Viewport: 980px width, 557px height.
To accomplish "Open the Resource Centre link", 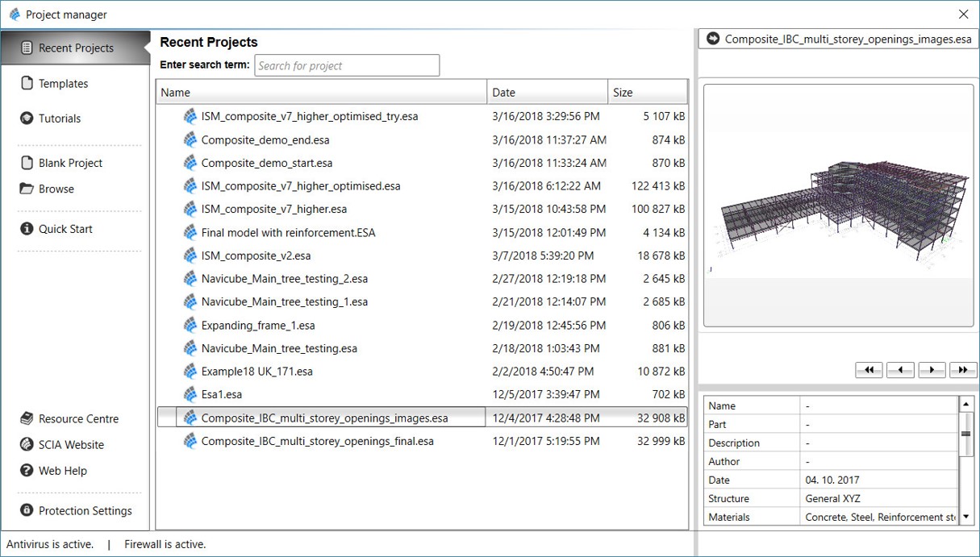I will pyautogui.click(x=78, y=419).
